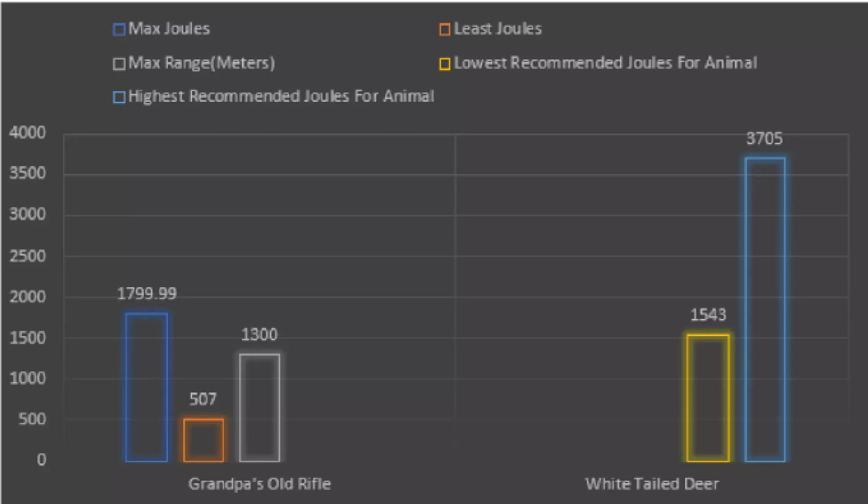The height and width of the screenshot is (504, 868).
Task: Click the orange Least Joules legend swatch
Action: pos(445,30)
